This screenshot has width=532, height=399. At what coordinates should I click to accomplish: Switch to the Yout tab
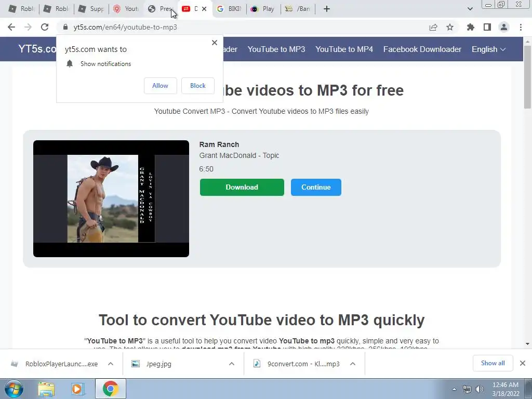click(x=126, y=9)
